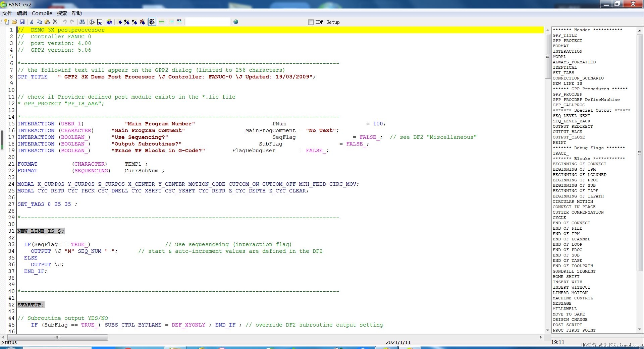Open a file with the folder icon
This screenshot has height=349, width=644.
14,22
